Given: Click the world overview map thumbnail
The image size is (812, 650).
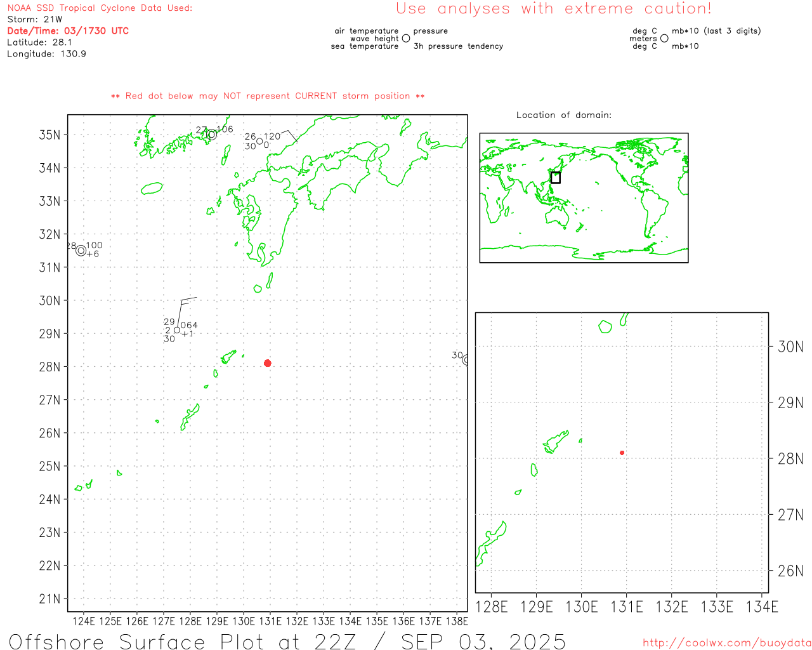Looking at the screenshot, I should (x=584, y=198).
